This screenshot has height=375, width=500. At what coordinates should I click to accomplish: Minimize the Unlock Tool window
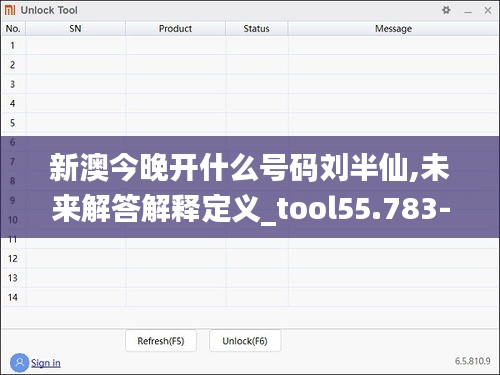(x=468, y=11)
